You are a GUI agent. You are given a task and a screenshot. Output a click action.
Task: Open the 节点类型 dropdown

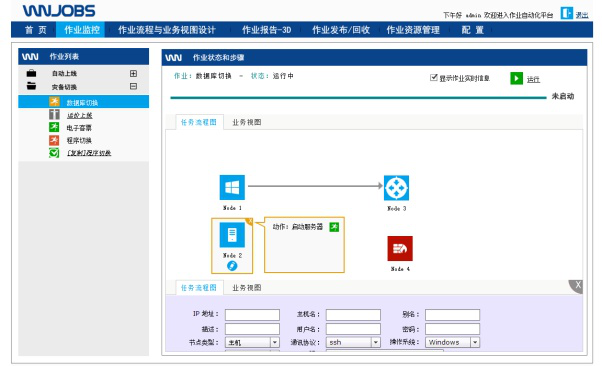pyautogui.click(x=252, y=342)
